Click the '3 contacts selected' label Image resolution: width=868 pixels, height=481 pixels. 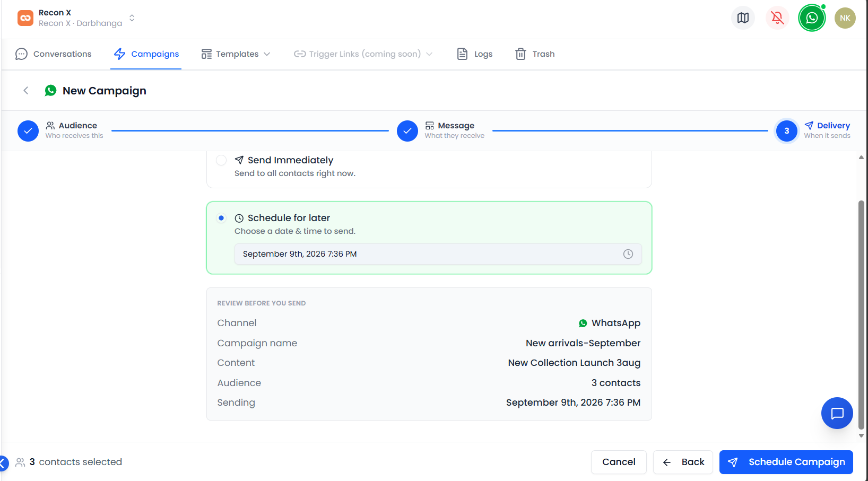point(76,462)
